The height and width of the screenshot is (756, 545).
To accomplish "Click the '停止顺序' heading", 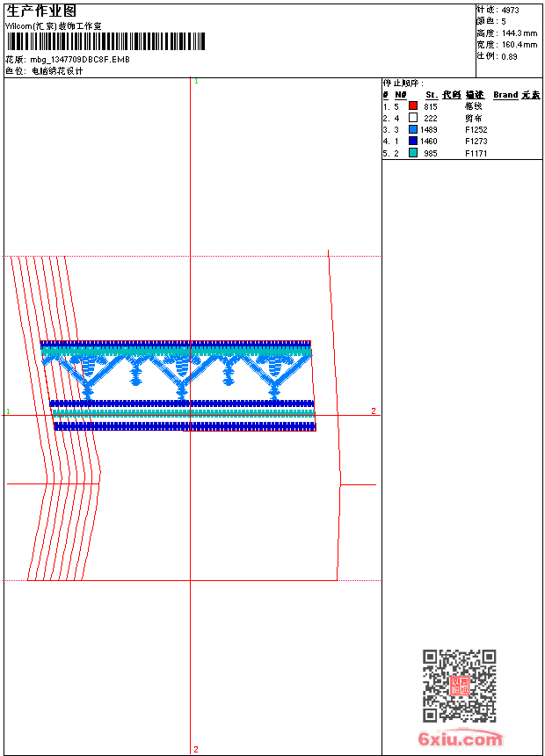I will pyautogui.click(x=403, y=84).
